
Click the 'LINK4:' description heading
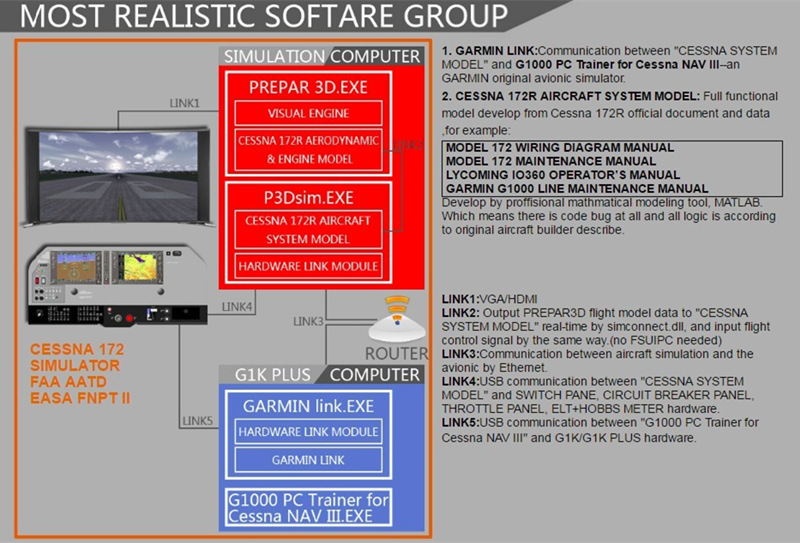461,381
